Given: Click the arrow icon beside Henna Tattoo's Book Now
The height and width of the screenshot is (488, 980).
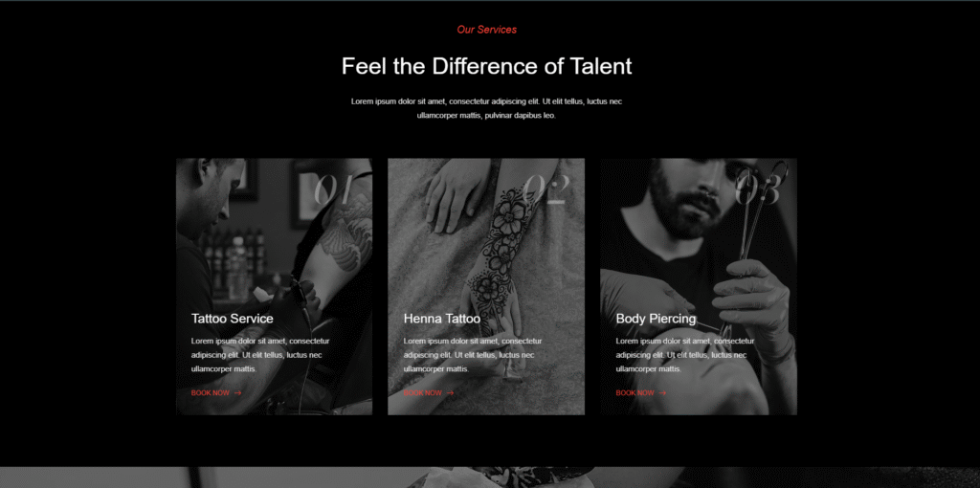Looking at the screenshot, I should 451,393.
